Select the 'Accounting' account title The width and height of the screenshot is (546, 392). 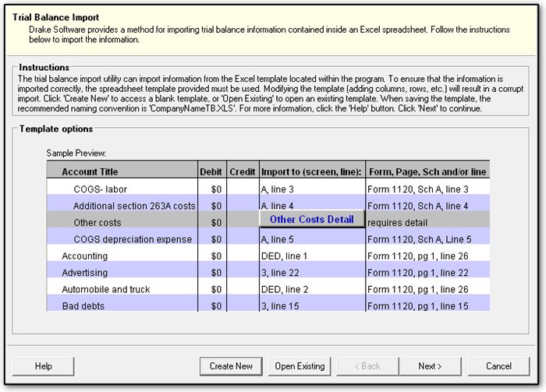[84, 256]
